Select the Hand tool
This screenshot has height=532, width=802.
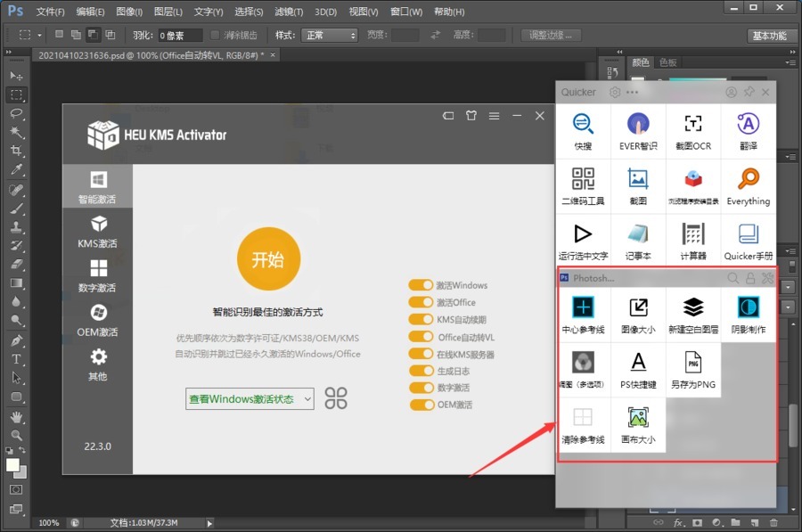[16, 416]
